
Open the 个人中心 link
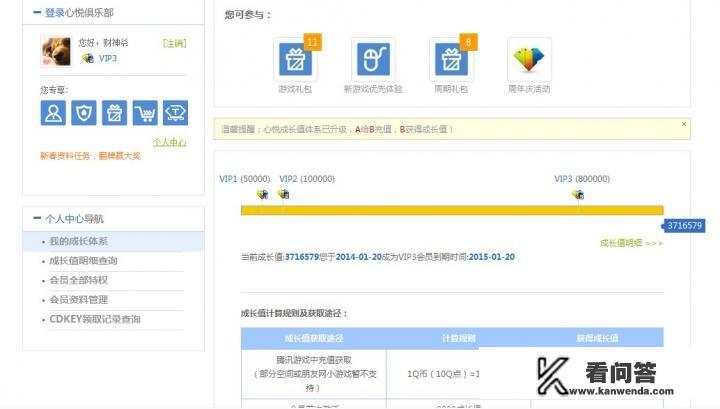[169, 142]
